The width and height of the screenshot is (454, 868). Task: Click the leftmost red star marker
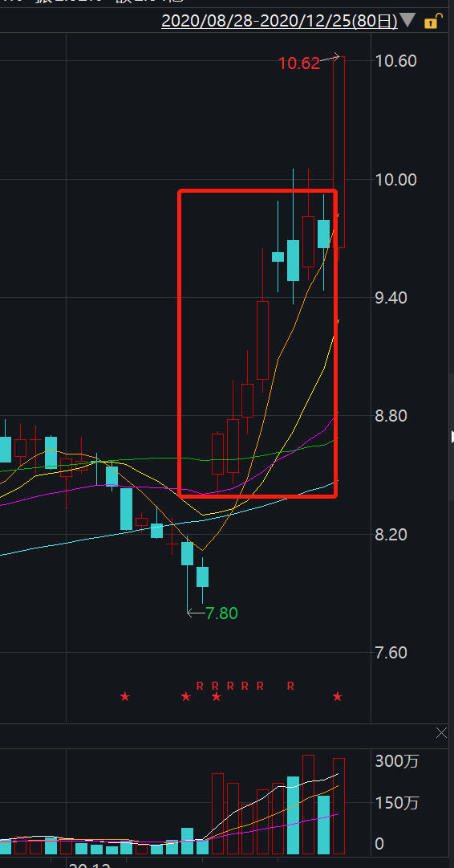click(125, 696)
